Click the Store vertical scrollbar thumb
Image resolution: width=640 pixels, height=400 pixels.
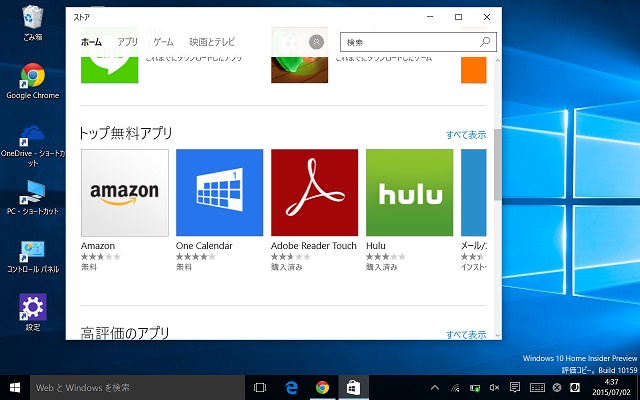point(498,164)
